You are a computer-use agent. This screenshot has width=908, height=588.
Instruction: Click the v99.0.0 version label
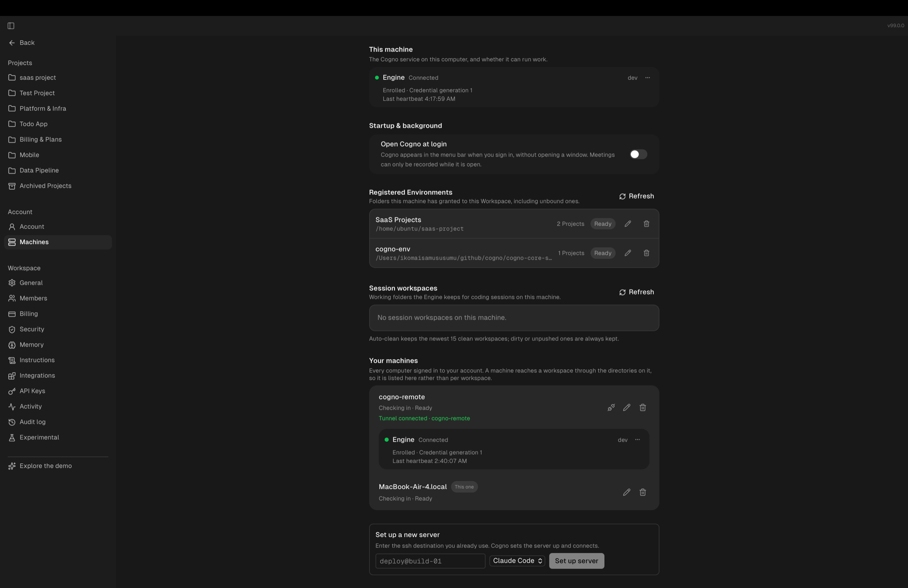pos(896,26)
